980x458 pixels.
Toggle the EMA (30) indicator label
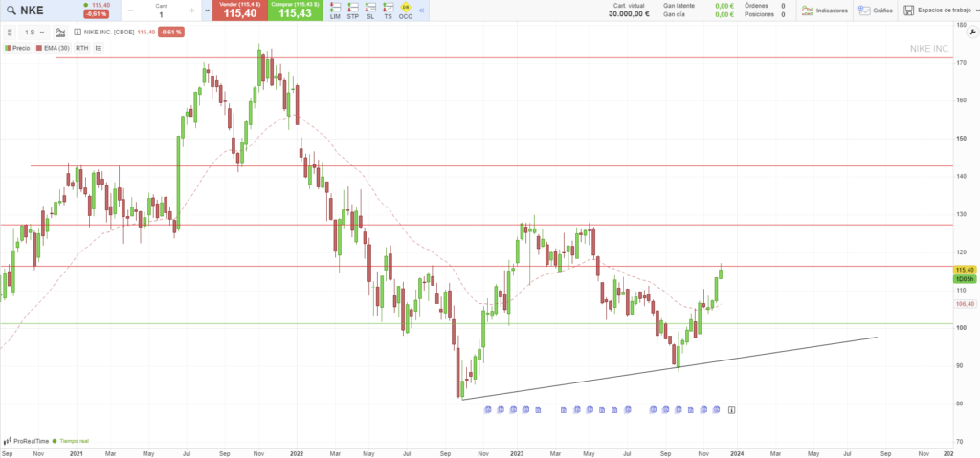(55, 47)
